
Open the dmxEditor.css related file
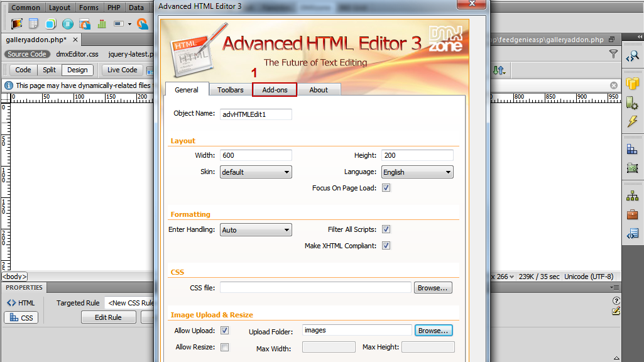(x=77, y=54)
